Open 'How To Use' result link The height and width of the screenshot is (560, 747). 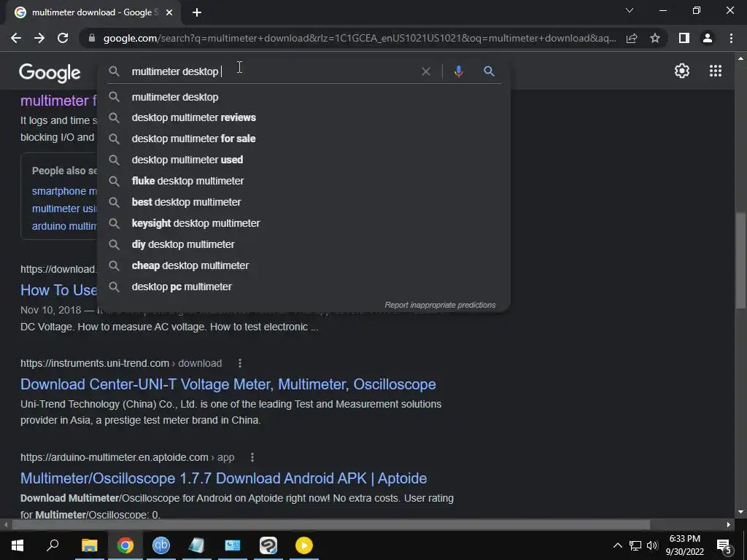pyautogui.click(x=58, y=290)
